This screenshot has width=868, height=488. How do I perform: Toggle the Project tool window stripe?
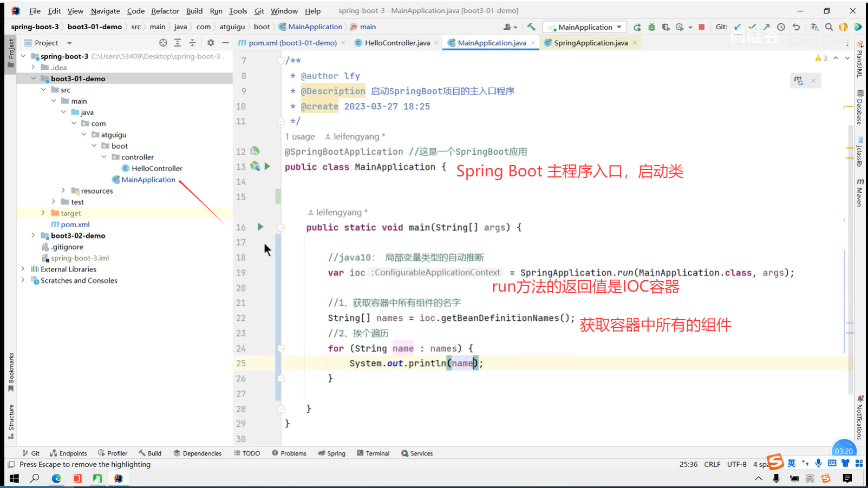[x=11, y=52]
